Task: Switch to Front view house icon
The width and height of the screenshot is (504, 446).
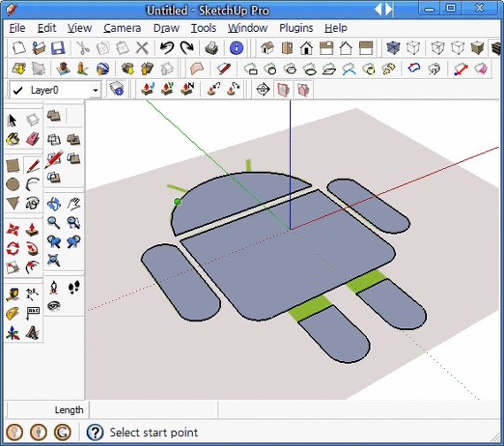Action: tap(306, 48)
